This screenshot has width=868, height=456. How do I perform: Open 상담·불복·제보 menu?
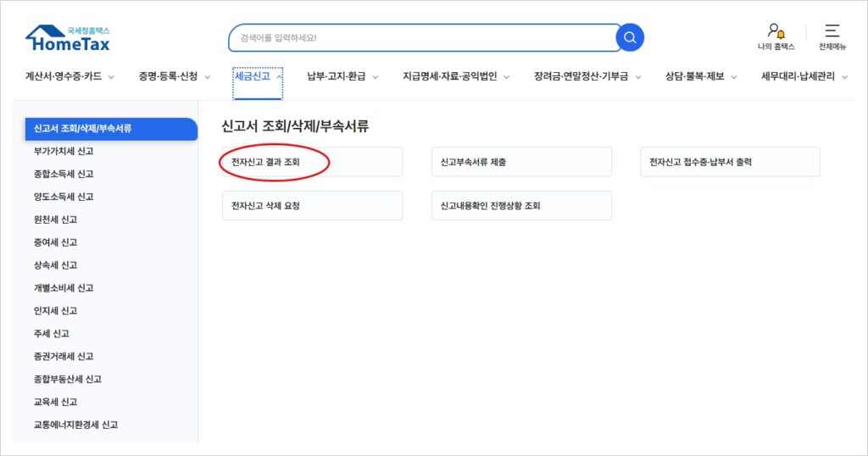695,76
